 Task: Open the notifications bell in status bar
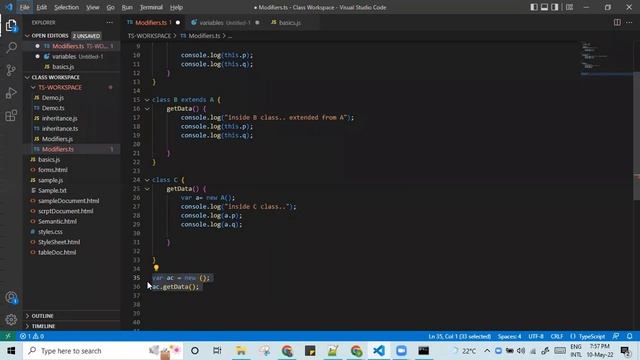click(630, 336)
